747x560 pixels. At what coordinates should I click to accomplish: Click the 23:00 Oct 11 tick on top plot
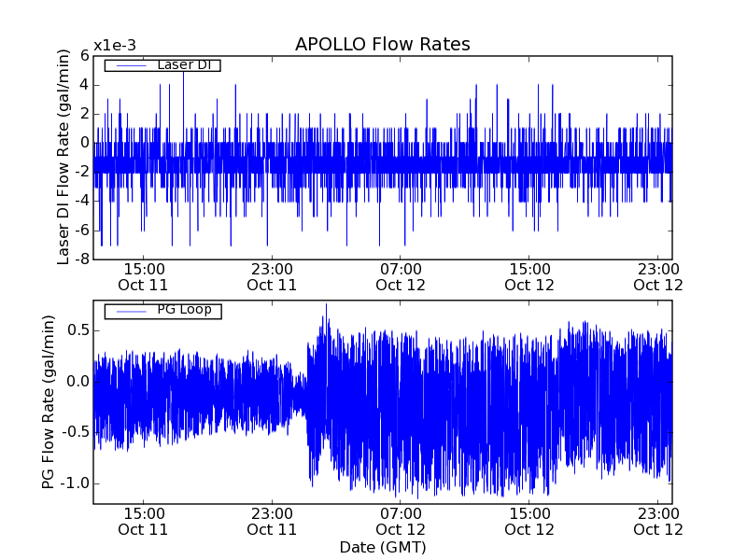[272, 276]
